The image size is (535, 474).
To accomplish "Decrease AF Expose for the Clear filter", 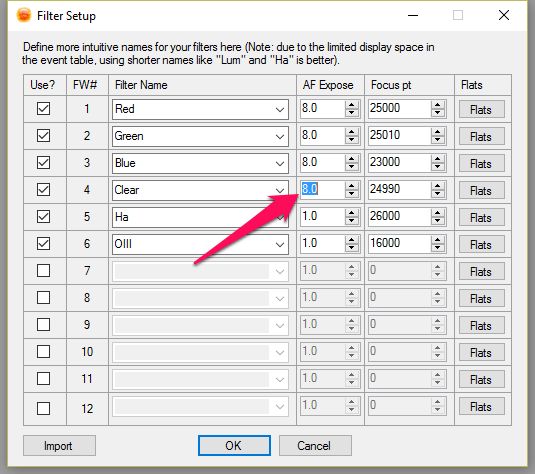I will 351,193.
